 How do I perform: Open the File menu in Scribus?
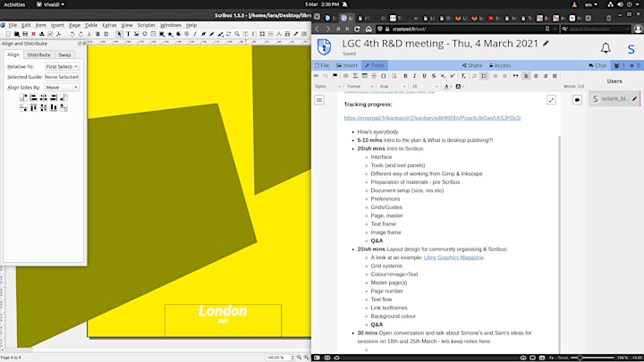click(x=13, y=25)
